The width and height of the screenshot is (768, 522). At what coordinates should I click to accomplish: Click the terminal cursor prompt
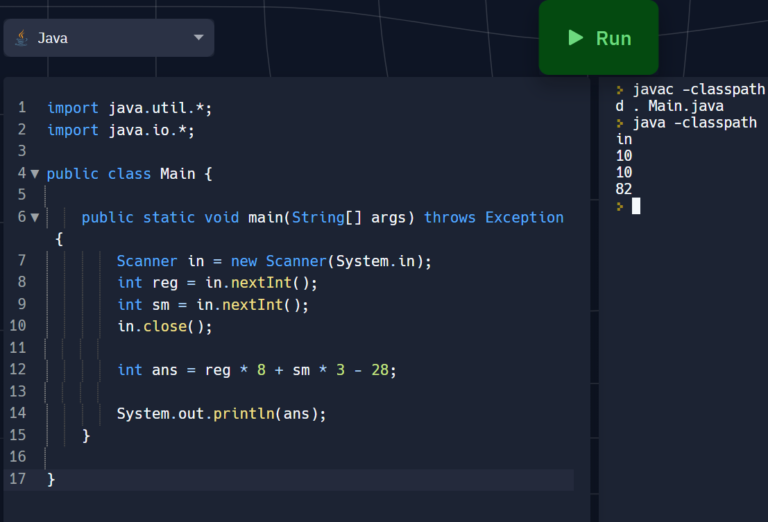pos(635,206)
